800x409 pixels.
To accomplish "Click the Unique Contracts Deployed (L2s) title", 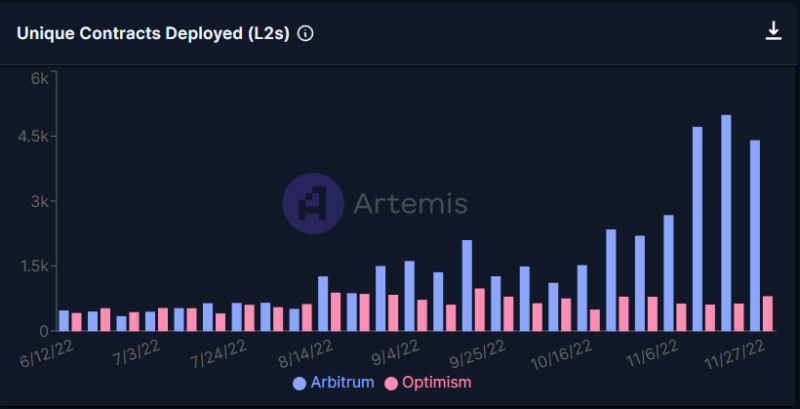I will pos(153,33).
